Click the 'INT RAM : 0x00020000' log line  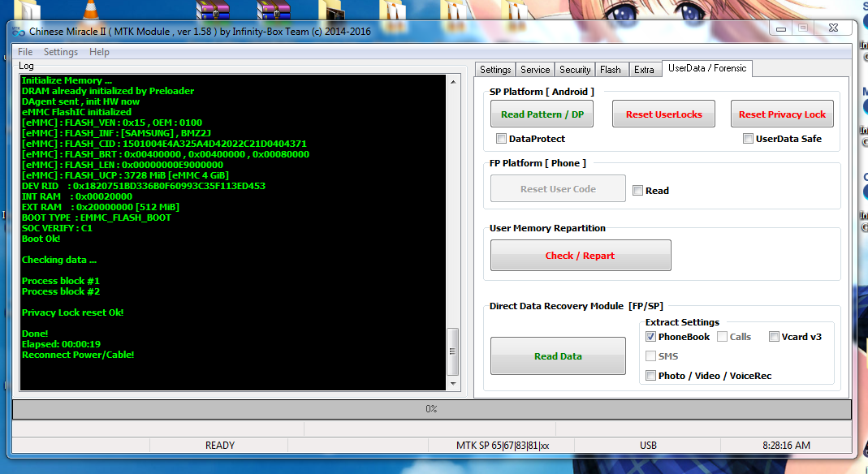pos(77,196)
